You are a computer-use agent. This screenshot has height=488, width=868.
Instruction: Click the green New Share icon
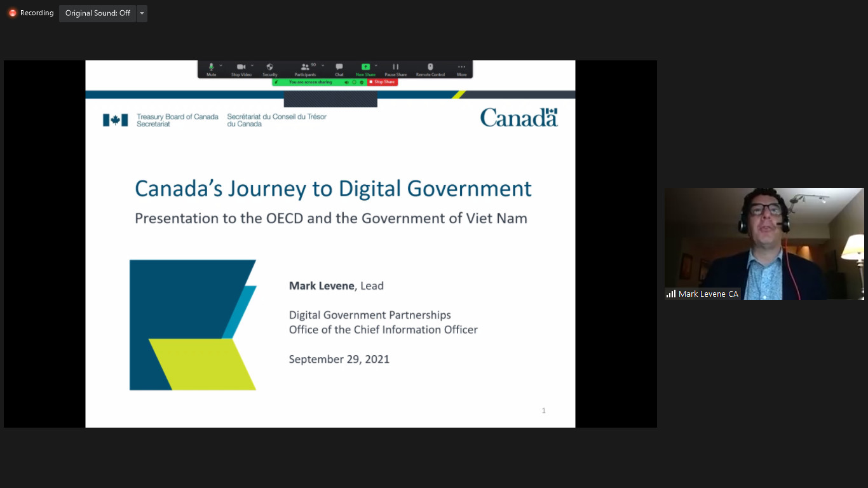pos(365,67)
